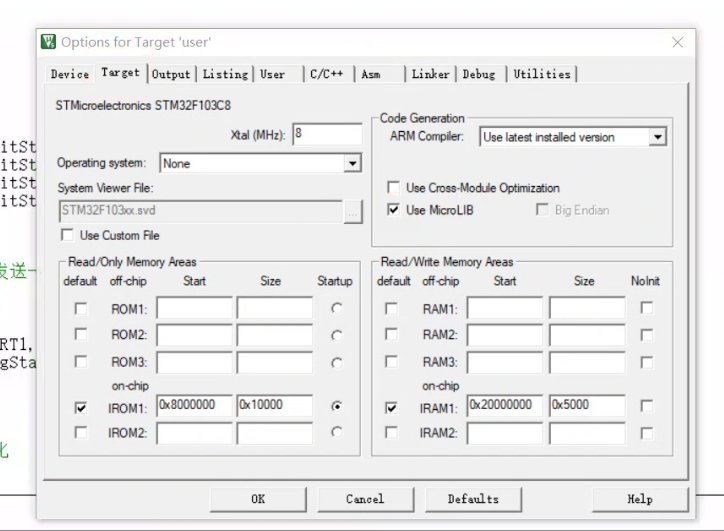Image resolution: width=724 pixels, height=531 pixels.
Task: Click the STMicroelectronics STM32F103C8 device label
Action: click(143, 106)
